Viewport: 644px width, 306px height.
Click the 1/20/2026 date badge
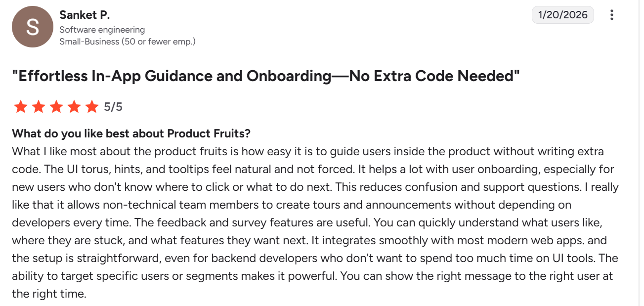(x=562, y=15)
